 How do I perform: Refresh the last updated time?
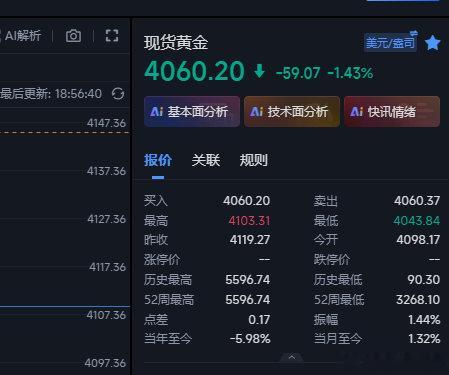pyautogui.click(x=118, y=94)
